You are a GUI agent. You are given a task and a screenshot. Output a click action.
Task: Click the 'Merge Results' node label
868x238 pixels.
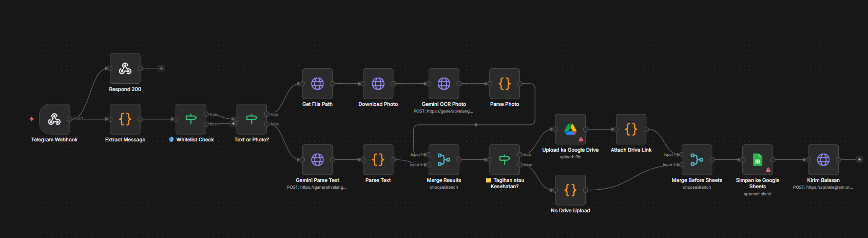(443, 180)
